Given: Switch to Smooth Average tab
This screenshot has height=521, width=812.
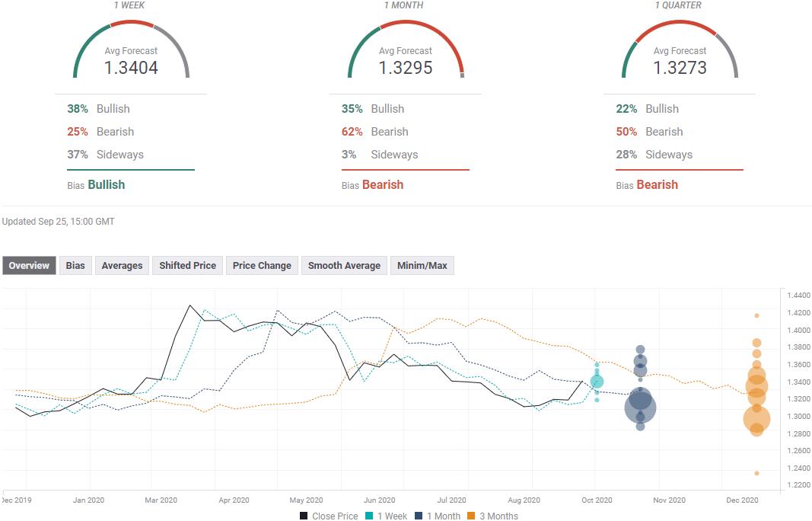Looking at the screenshot, I should [345, 265].
